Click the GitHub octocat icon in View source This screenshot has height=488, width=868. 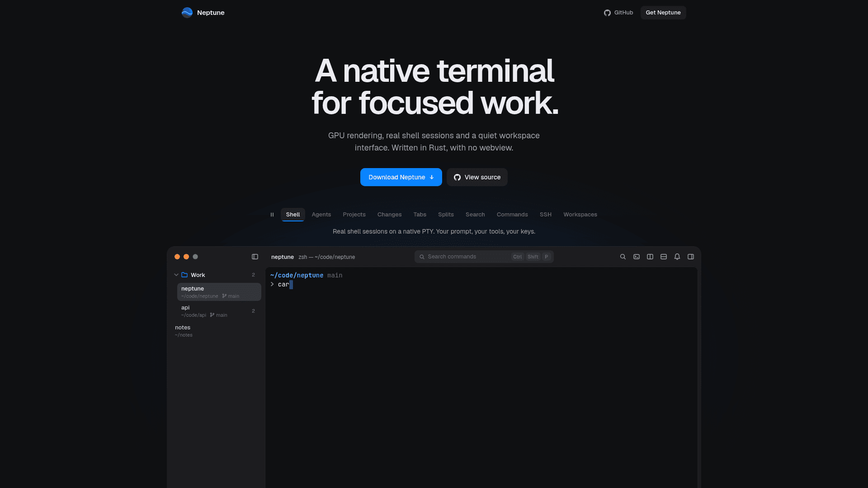point(457,177)
